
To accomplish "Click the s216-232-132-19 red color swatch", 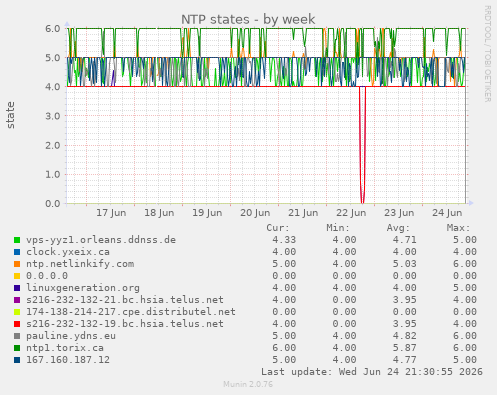I will [x=17, y=324].
